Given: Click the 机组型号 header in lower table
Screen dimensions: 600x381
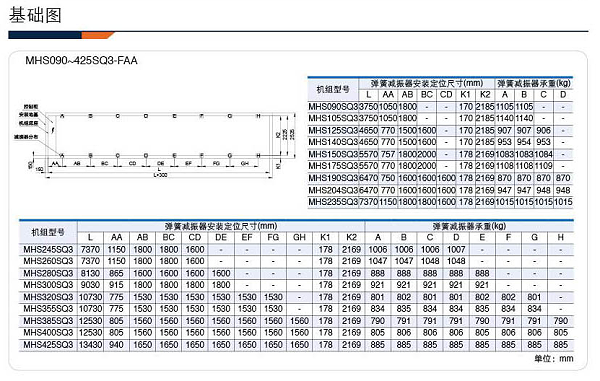Looking at the screenshot, I should pos(48,232).
